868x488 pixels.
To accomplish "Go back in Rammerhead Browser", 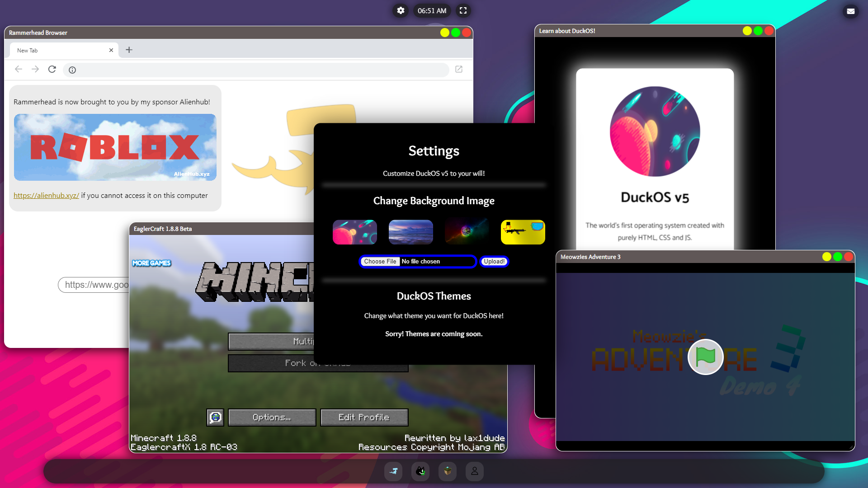I will [19, 69].
